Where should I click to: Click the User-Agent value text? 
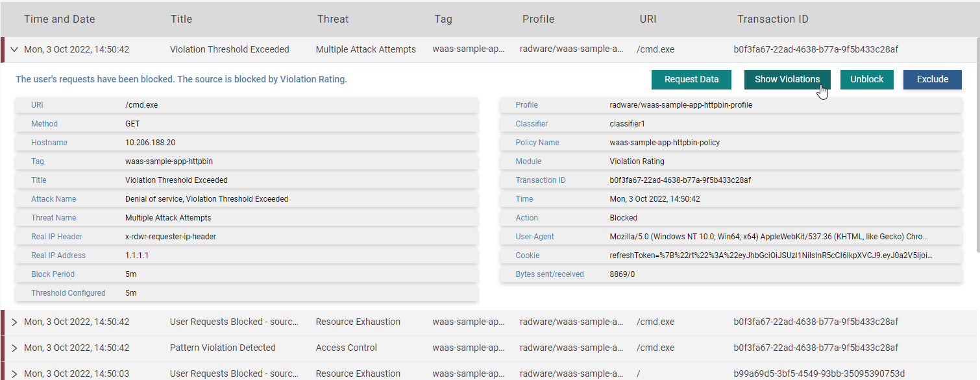click(772, 237)
